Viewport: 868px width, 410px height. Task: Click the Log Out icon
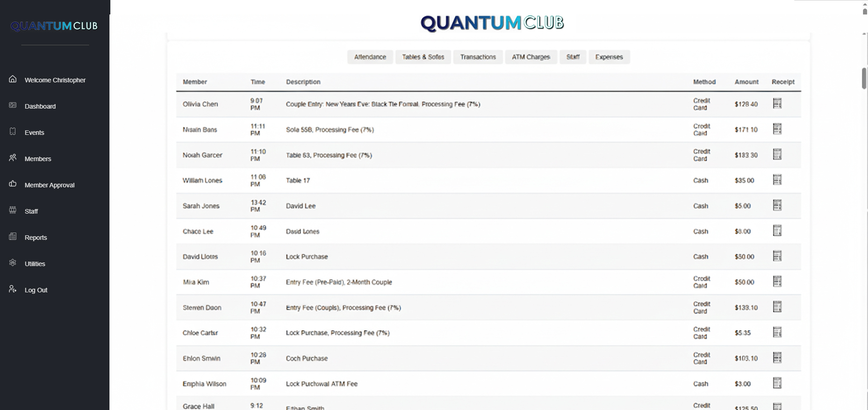pyautogui.click(x=11, y=289)
